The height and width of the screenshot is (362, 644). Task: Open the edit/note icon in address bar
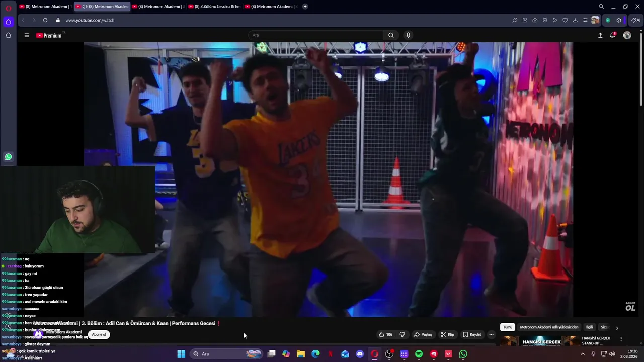click(x=525, y=20)
